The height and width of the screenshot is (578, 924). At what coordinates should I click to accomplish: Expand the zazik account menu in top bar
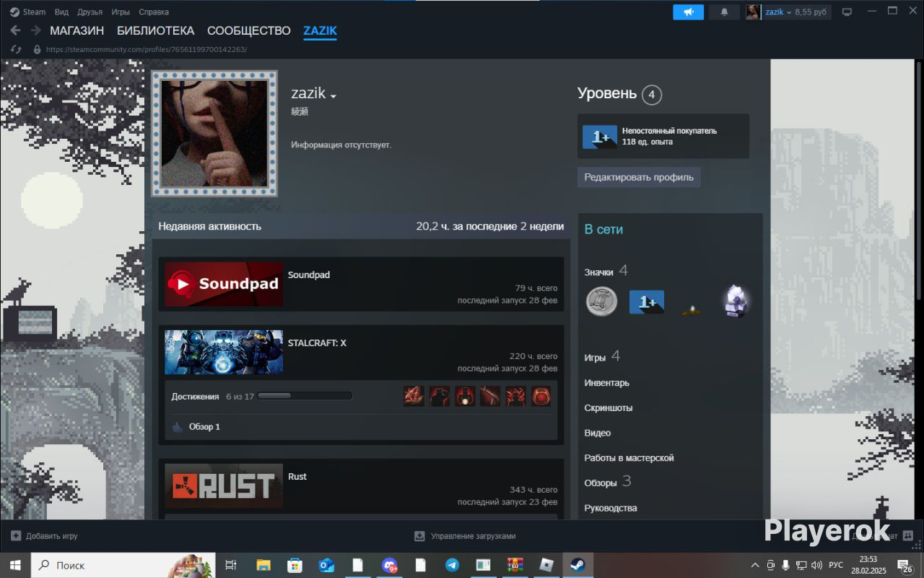coord(777,12)
